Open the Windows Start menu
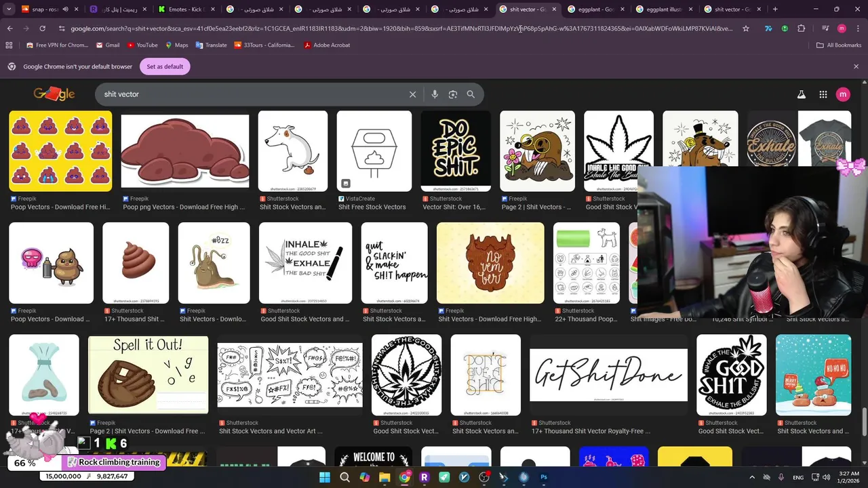The width and height of the screenshot is (868, 488). coord(324,477)
